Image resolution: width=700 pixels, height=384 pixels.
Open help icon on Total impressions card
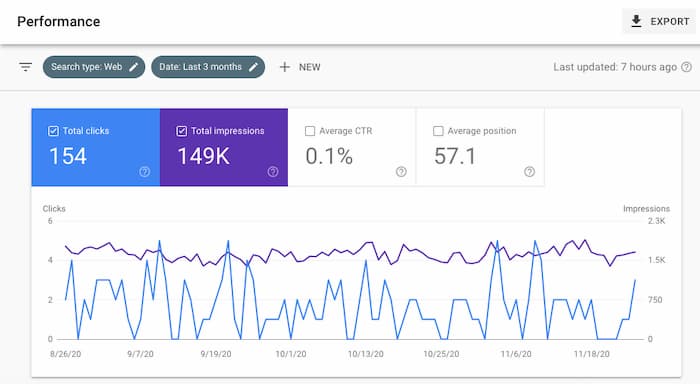point(273,171)
